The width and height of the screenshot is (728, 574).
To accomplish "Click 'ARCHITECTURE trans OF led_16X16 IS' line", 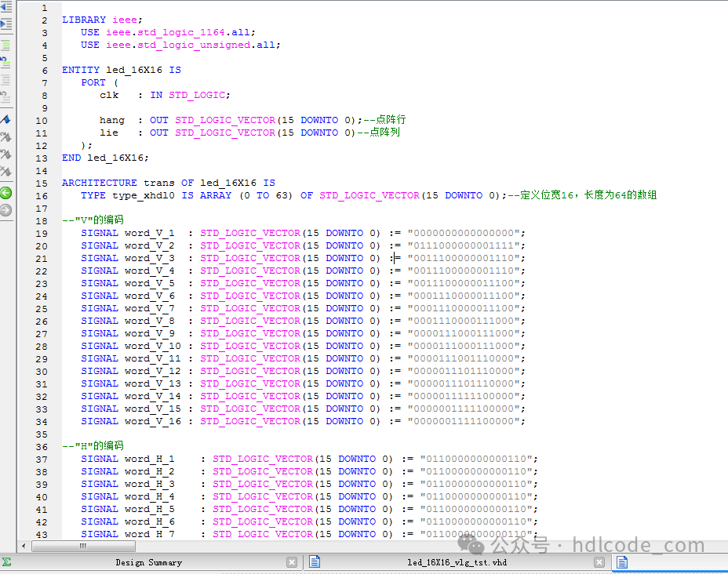I will pyautogui.click(x=169, y=183).
